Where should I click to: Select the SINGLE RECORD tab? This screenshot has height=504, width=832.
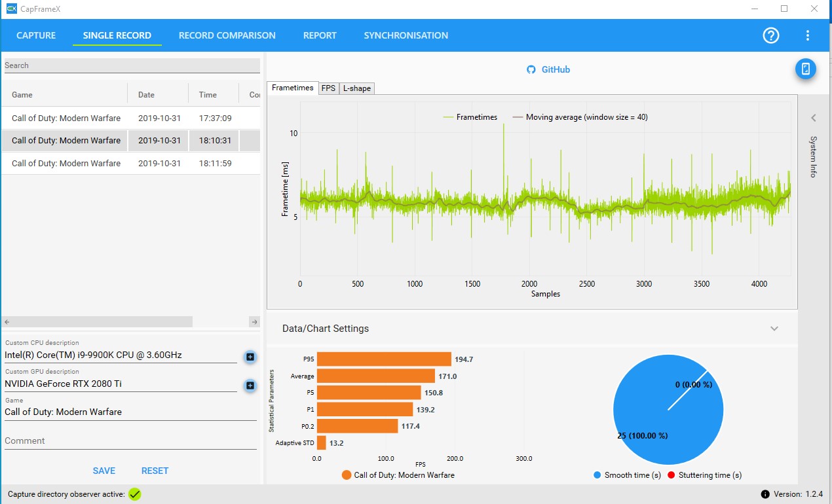coord(117,35)
